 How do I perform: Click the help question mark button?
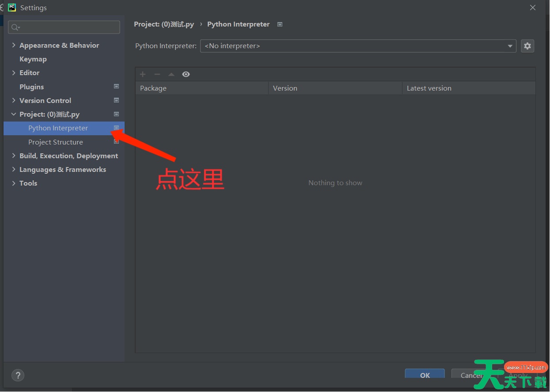18,375
